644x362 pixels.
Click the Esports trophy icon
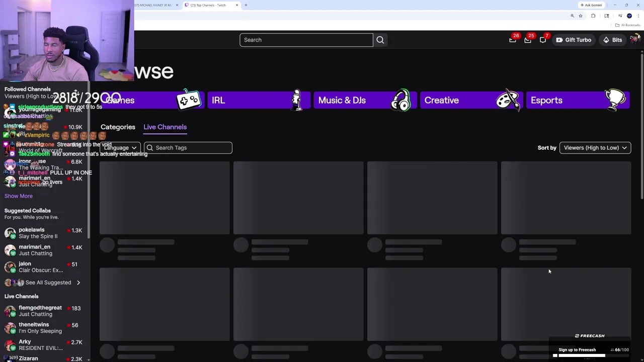coord(615,100)
